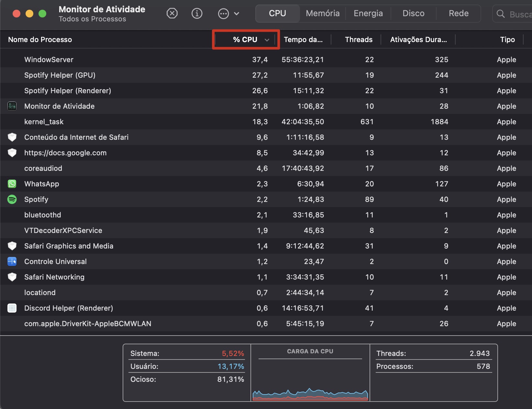532x409 pixels.
Task: Switch to the Rede tab
Action: pos(458,13)
